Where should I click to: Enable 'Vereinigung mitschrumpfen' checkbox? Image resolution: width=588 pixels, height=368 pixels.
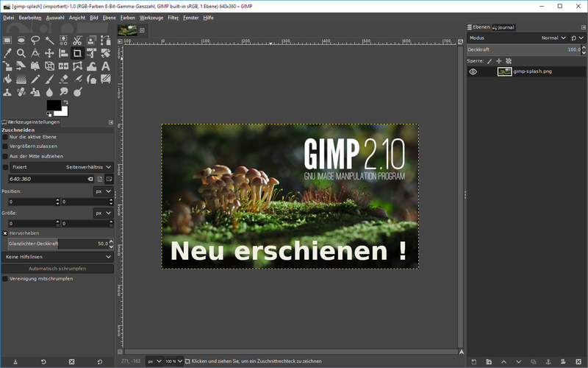[5, 279]
